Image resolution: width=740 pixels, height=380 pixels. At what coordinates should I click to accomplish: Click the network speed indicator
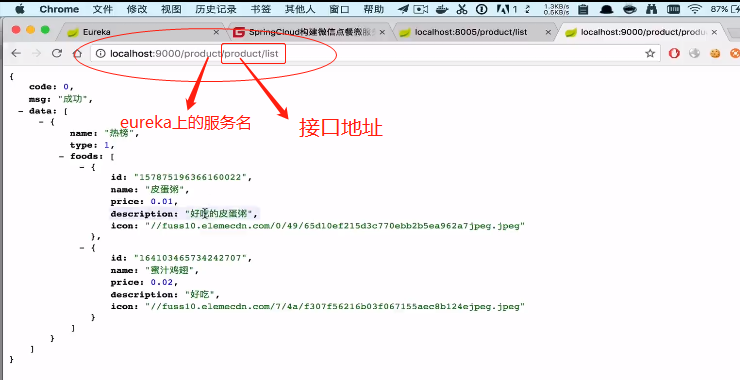(555, 9)
